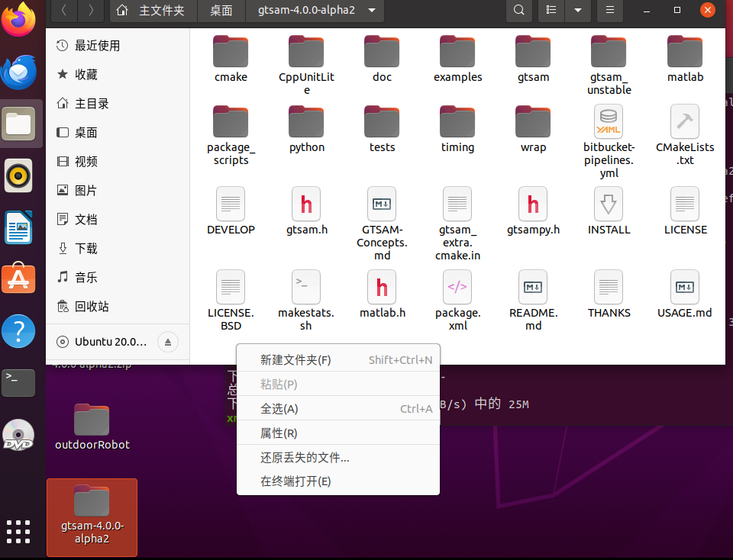Viewport: 733px width, 560px height.
Task: Start the Terminal from the dock
Action: click(18, 383)
